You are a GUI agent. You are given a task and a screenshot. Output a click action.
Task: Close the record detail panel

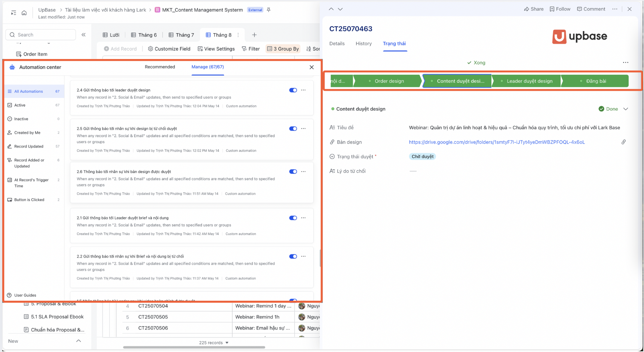[x=629, y=9]
